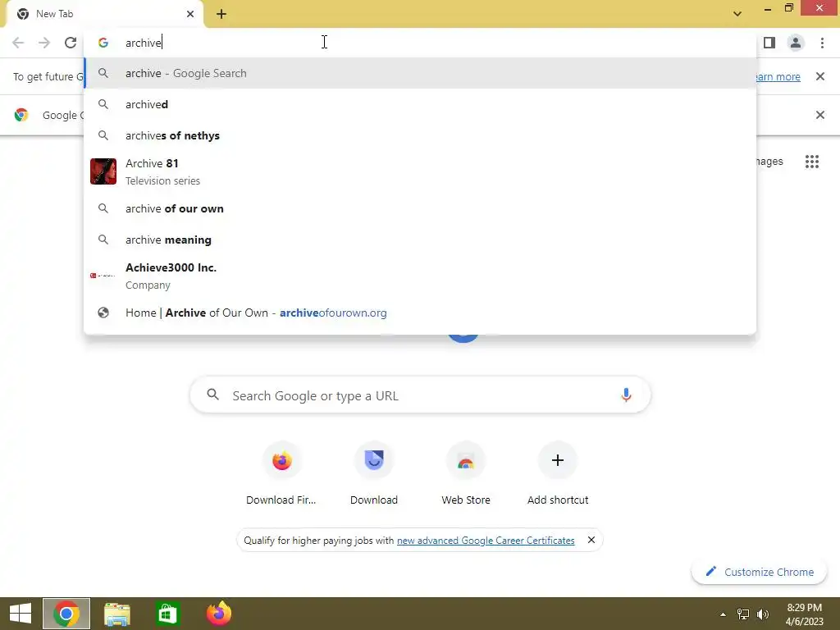Viewport: 840px width, 630px height.
Task: Select archive - Google Search suggestion
Action: pos(421,73)
